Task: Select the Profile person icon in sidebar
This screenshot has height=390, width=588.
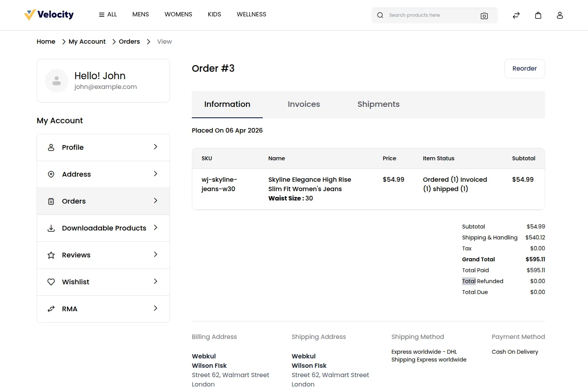Action: (x=51, y=147)
